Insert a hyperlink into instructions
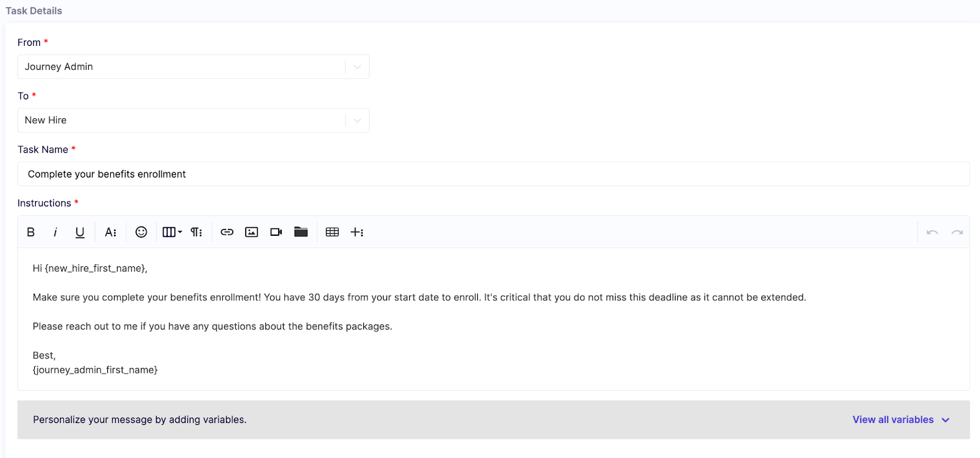This screenshot has width=980, height=458. 227,232
